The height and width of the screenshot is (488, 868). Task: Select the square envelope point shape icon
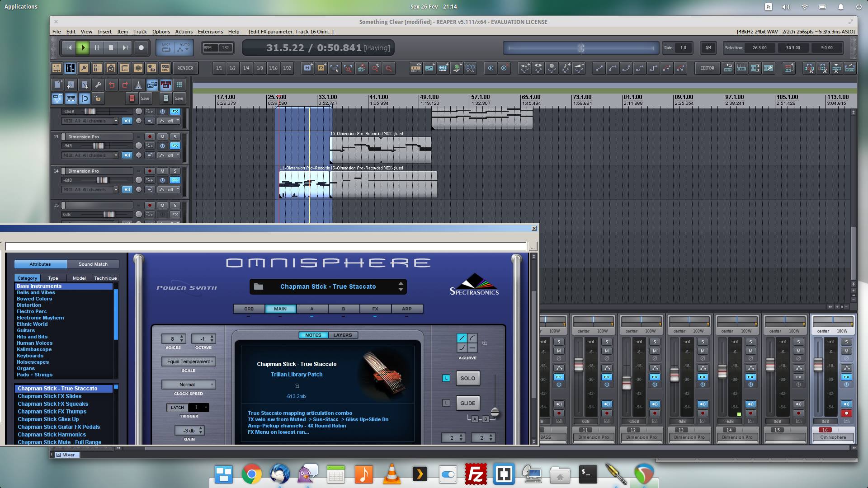point(653,68)
